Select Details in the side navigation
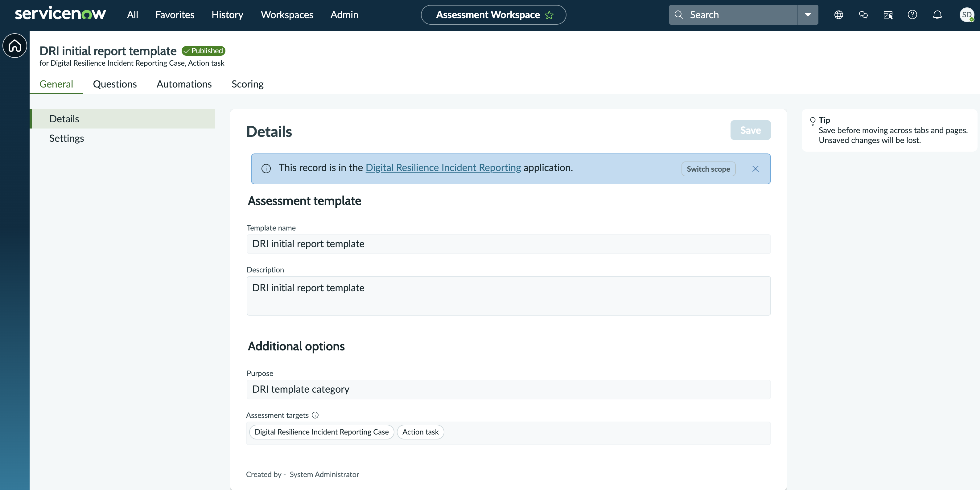 pos(122,119)
